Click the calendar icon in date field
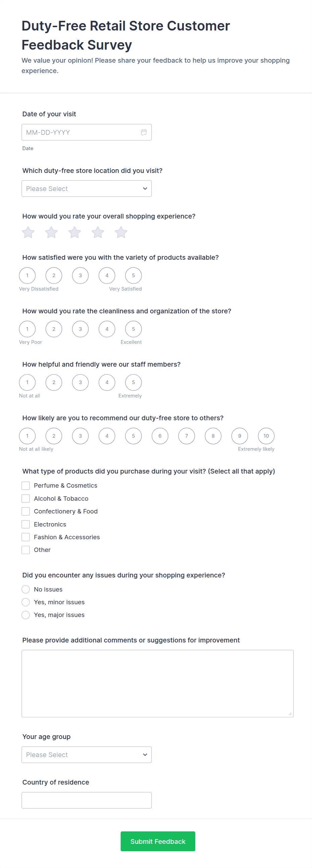 pyautogui.click(x=144, y=132)
